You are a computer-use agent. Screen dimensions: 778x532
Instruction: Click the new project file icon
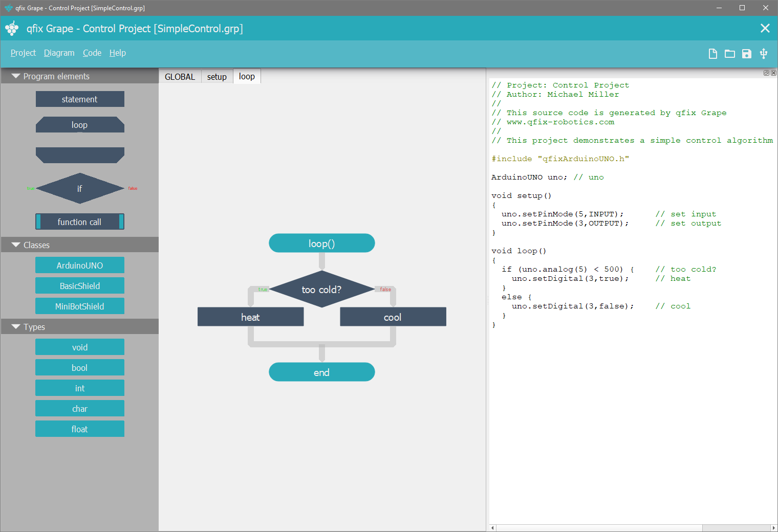tap(712, 54)
